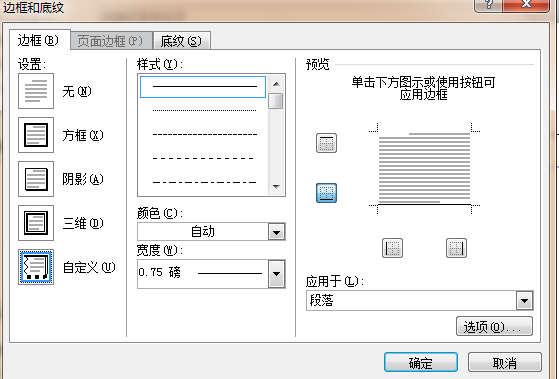Click the 0.75 磅 width field

202,274
